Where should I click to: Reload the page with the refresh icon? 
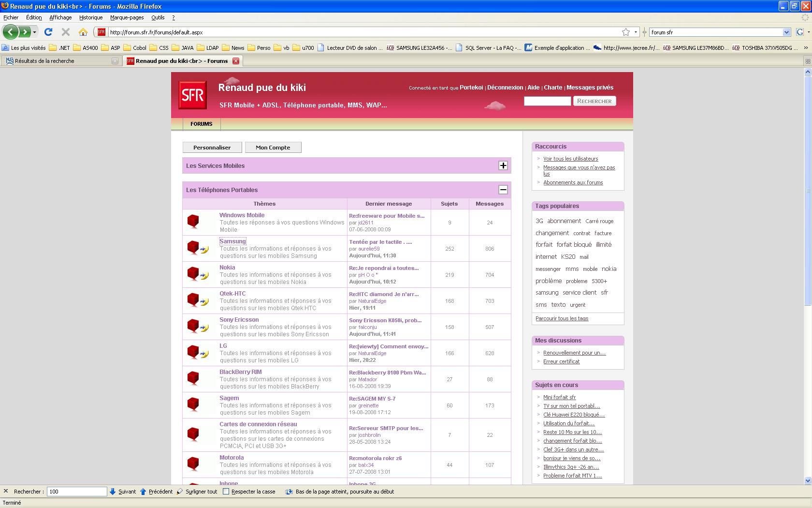tap(48, 32)
